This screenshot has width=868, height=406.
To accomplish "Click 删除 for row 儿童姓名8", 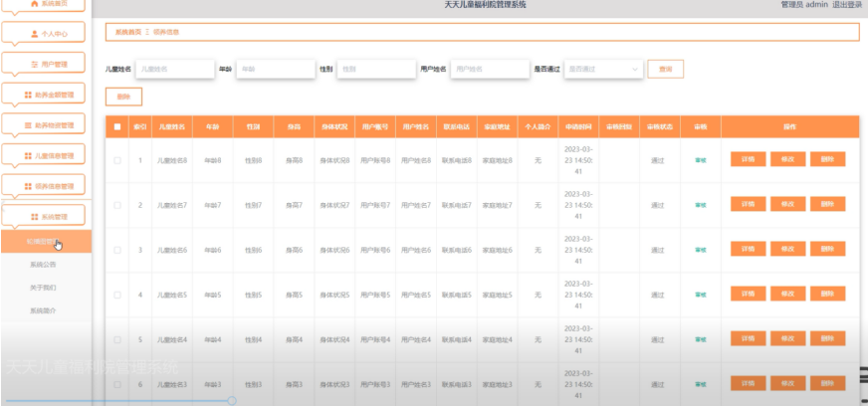I will coord(827,159).
